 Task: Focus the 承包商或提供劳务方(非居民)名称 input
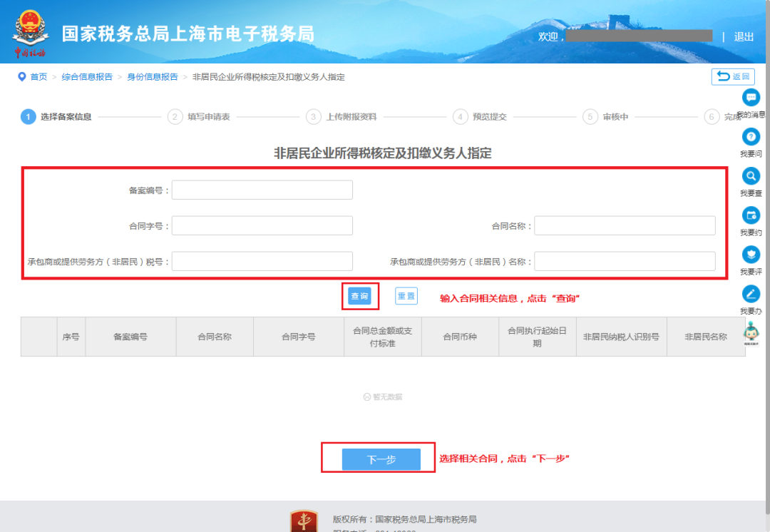pyautogui.click(x=625, y=261)
